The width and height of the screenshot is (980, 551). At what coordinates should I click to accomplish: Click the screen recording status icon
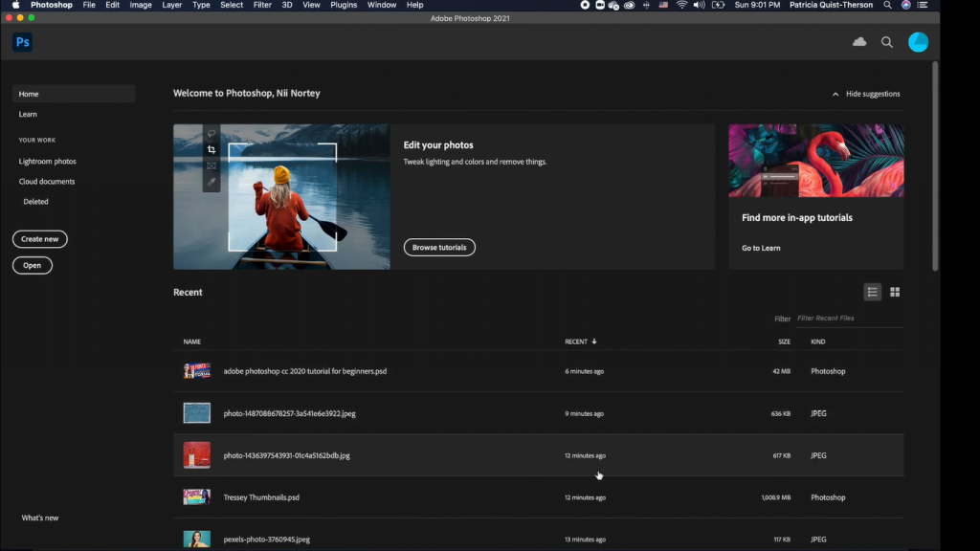click(x=585, y=5)
